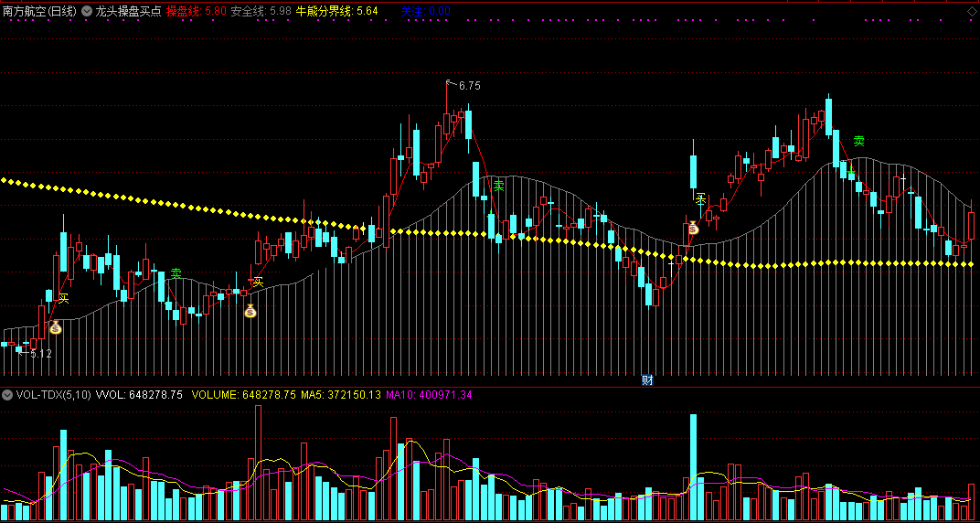Click the 5.12 lowest price label
Image resolution: width=980 pixels, height=523 pixels.
(40, 354)
